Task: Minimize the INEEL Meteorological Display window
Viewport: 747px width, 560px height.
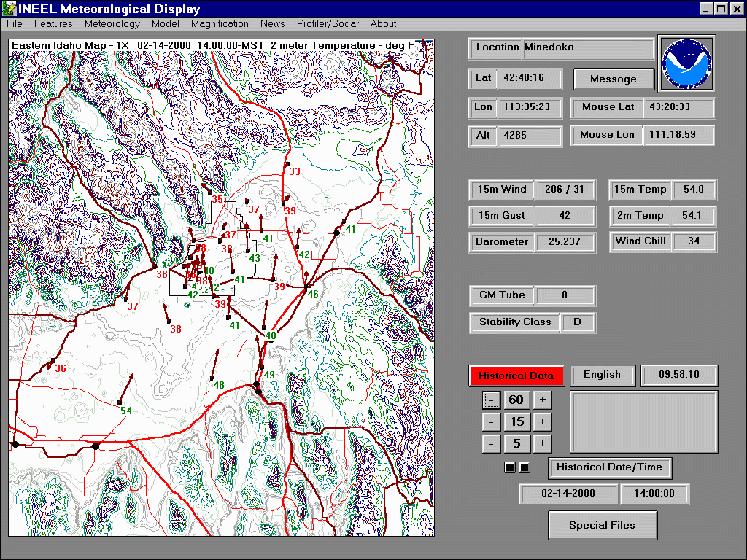Action: pos(706,9)
